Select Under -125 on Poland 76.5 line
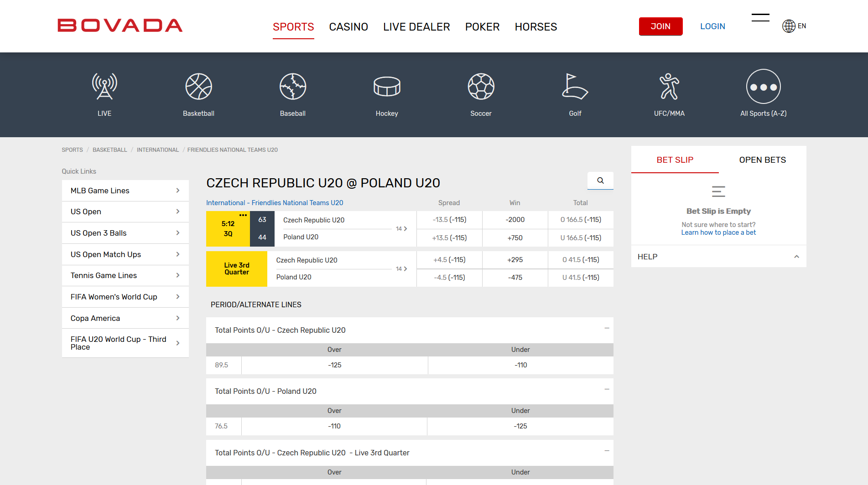 [520, 426]
